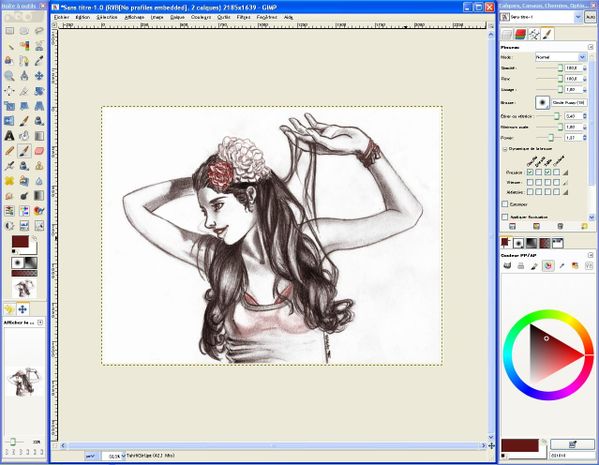Collapse Dynamique de la brosse expander

click(x=505, y=149)
